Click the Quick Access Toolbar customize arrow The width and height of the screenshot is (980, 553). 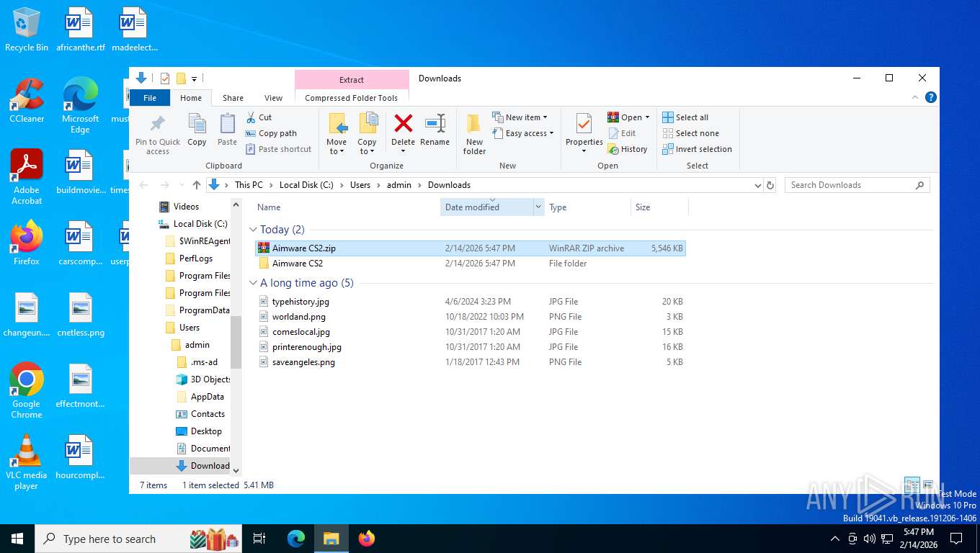tap(195, 78)
